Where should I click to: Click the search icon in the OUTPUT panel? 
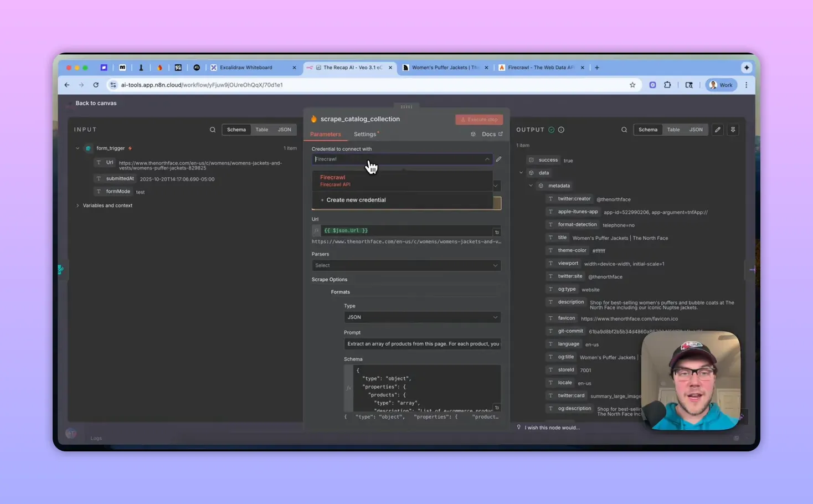point(624,130)
